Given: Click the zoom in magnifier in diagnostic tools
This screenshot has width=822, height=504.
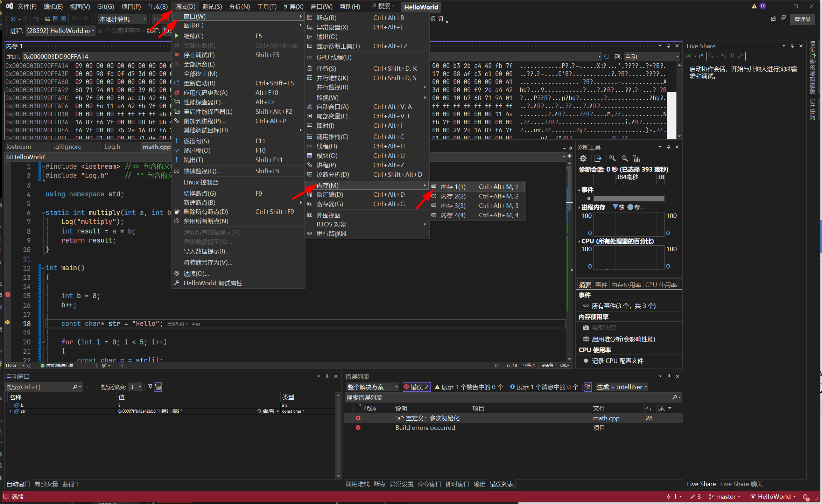Looking at the screenshot, I should click(x=612, y=158).
